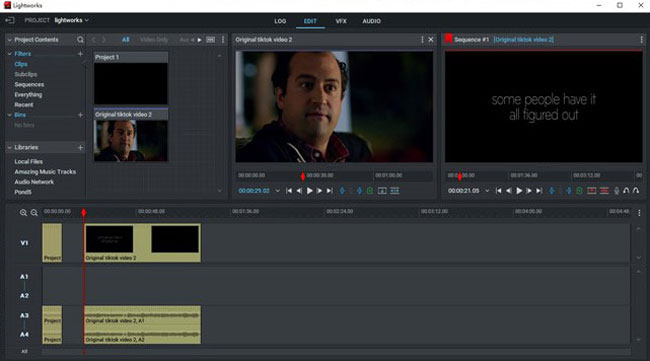This screenshot has height=361, width=650.
Task: Zoom in on the timeline
Action: pos(23,213)
